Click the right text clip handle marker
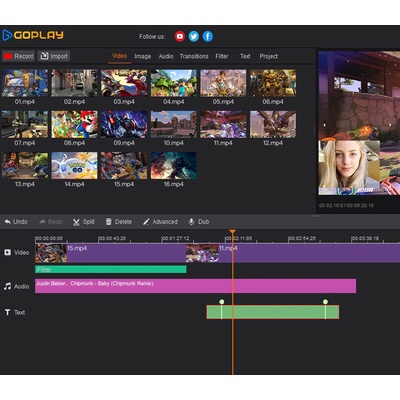 click(x=325, y=302)
